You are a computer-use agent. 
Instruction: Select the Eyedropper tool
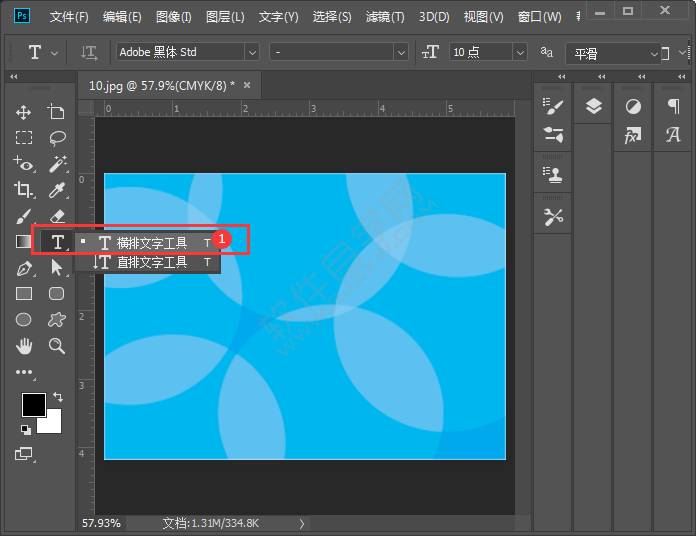click(57, 190)
